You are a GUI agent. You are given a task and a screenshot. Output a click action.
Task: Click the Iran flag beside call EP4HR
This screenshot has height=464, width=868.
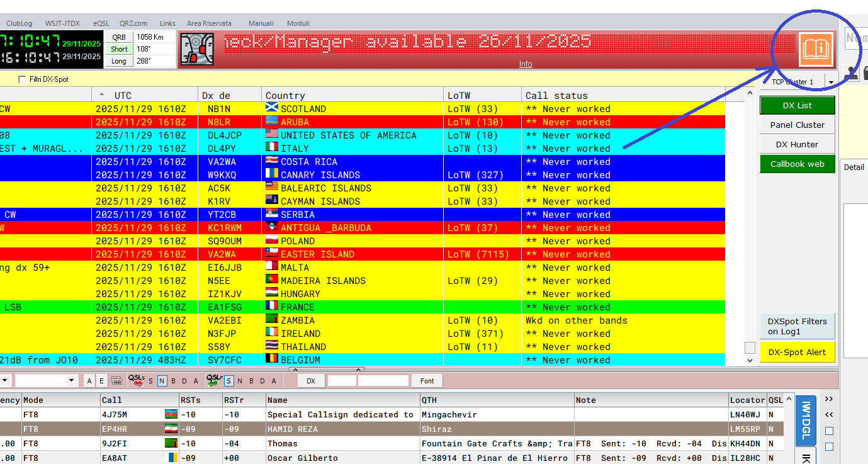(171, 429)
